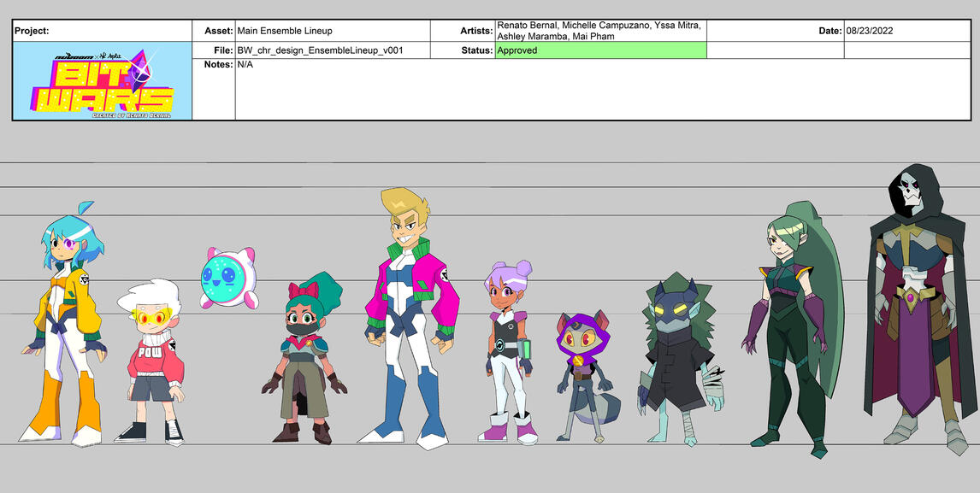Click the date '08/23/2022'

point(870,31)
